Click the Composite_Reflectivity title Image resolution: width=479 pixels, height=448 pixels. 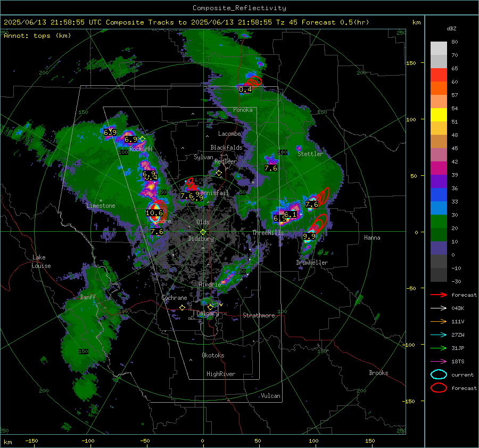click(240, 8)
